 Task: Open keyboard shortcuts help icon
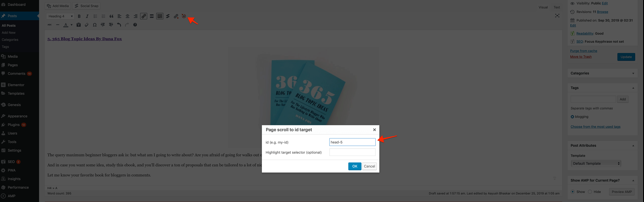(x=135, y=25)
